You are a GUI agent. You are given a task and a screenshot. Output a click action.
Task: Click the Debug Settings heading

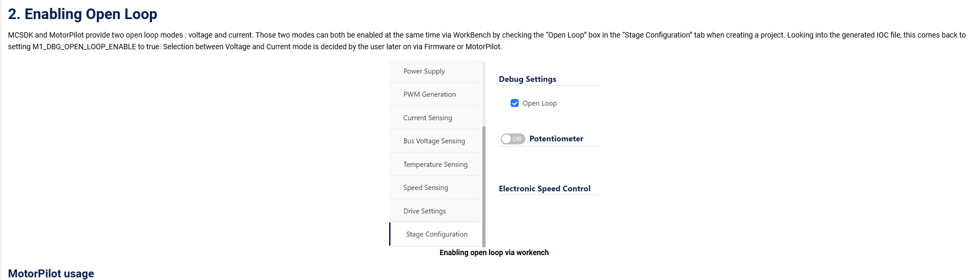(x=527, y=79)
